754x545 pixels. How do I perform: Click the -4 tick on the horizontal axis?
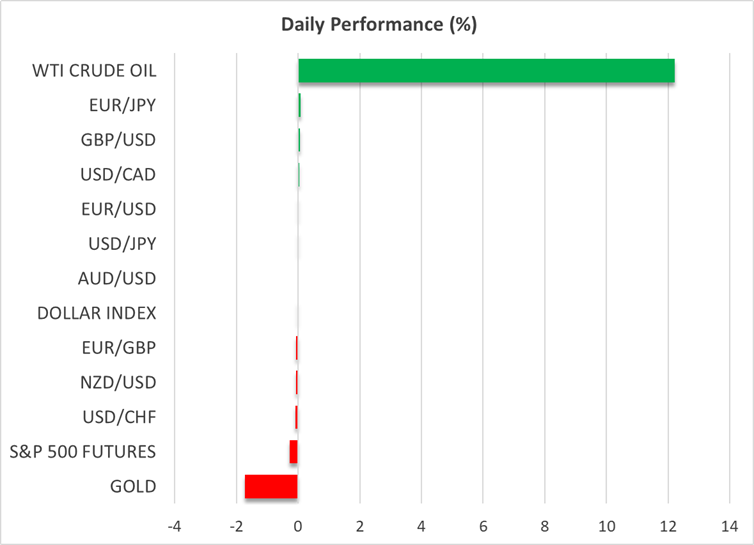click(174, 526)
